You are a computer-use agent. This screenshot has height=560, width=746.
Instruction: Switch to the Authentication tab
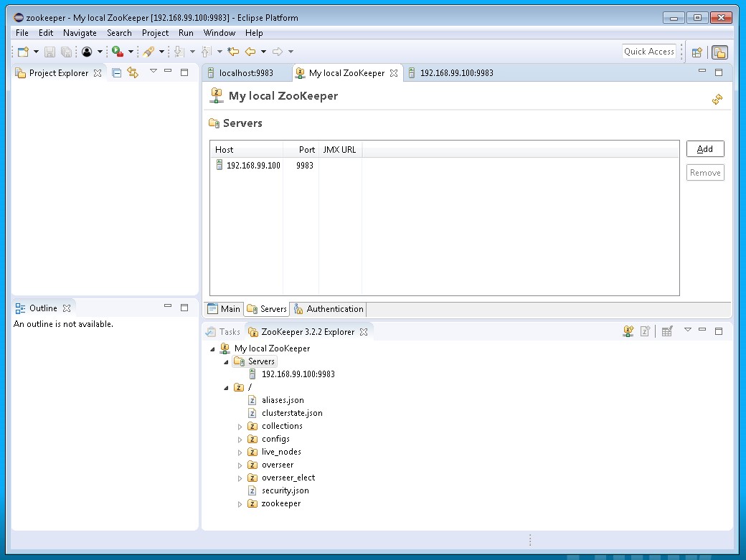(x=329, y=309)
